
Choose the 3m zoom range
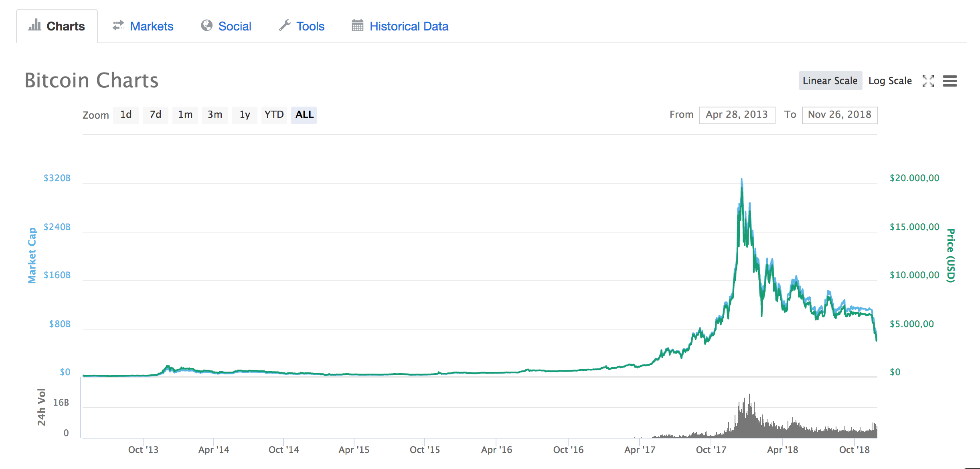pyautogui.click(x=215, y=115)
